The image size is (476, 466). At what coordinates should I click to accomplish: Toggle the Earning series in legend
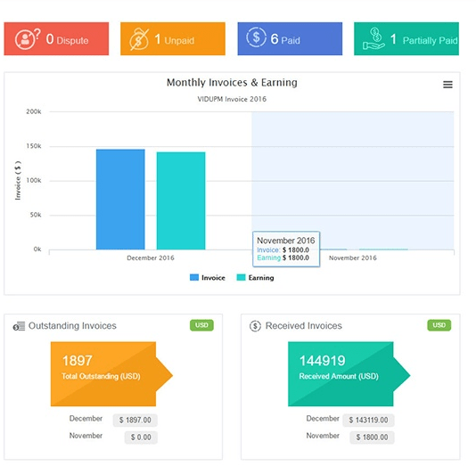pos(255,278)
